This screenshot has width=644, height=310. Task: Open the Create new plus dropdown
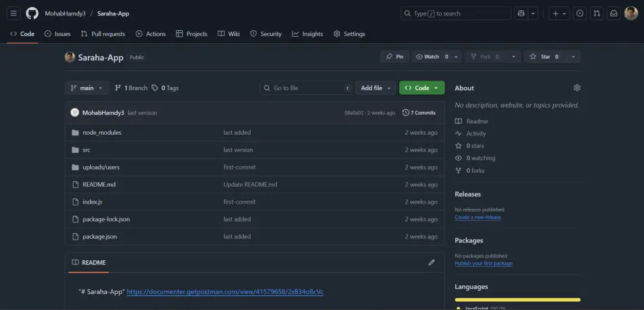559,13
